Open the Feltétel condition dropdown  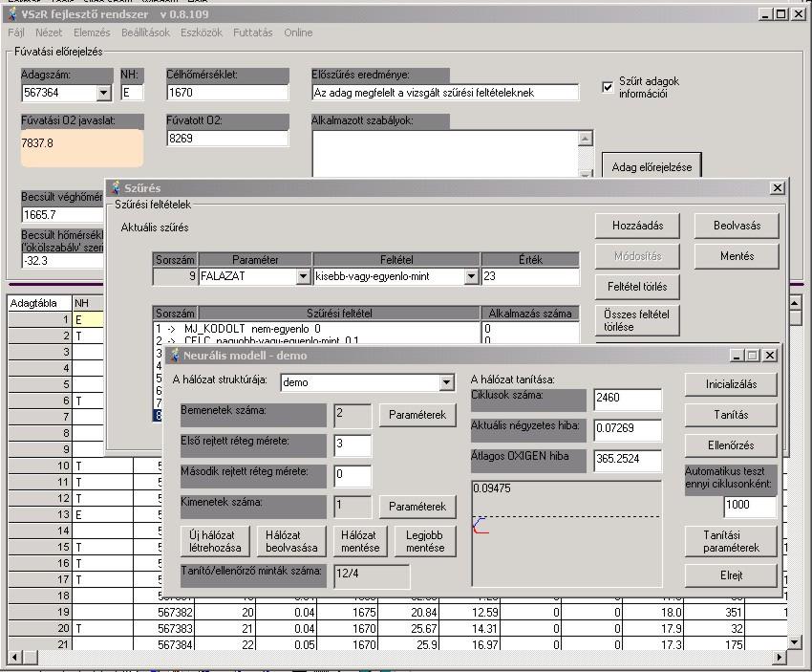471,276
